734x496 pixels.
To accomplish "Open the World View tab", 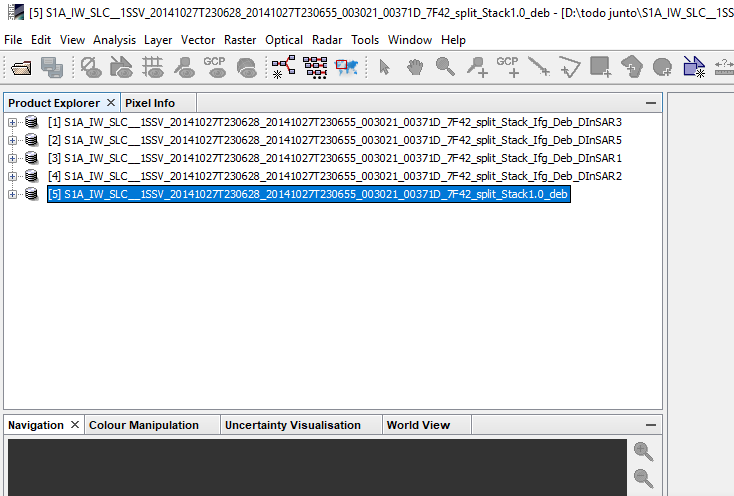I will 418,425.
